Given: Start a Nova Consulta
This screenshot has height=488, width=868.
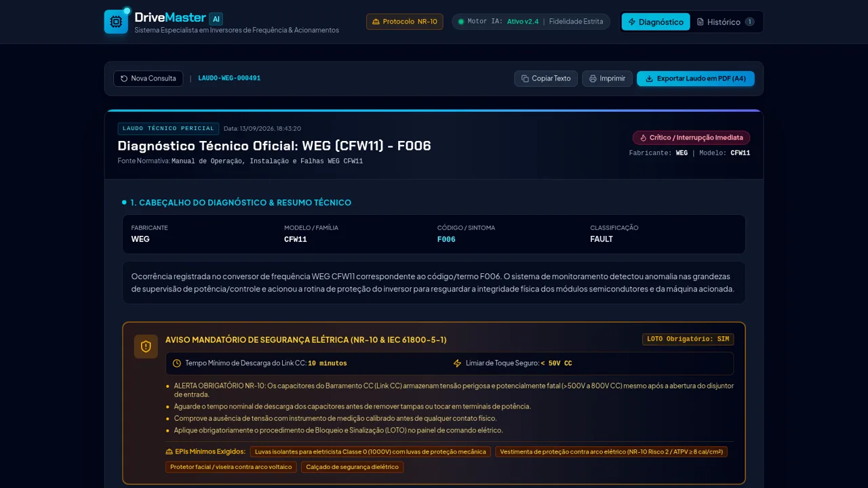Looking at the screenshot, I should (148, 79).
